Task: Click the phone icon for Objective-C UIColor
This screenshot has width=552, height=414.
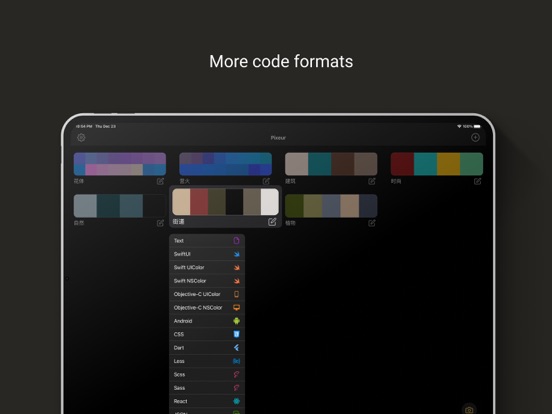Action: point(236,294)
